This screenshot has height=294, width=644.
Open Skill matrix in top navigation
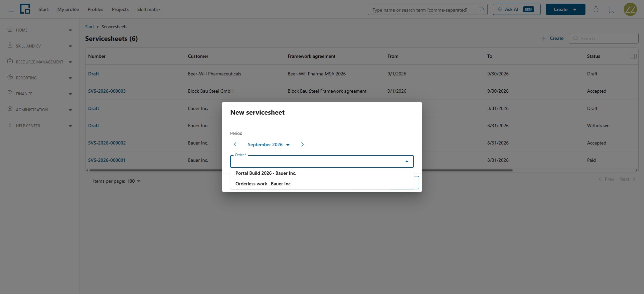[x=149, y=9]
